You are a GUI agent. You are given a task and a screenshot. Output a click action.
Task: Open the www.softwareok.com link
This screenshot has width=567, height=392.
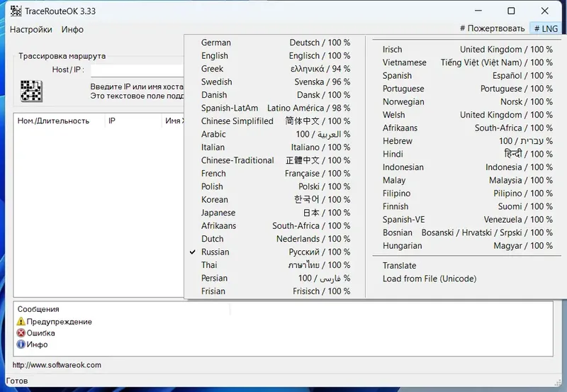57,365
